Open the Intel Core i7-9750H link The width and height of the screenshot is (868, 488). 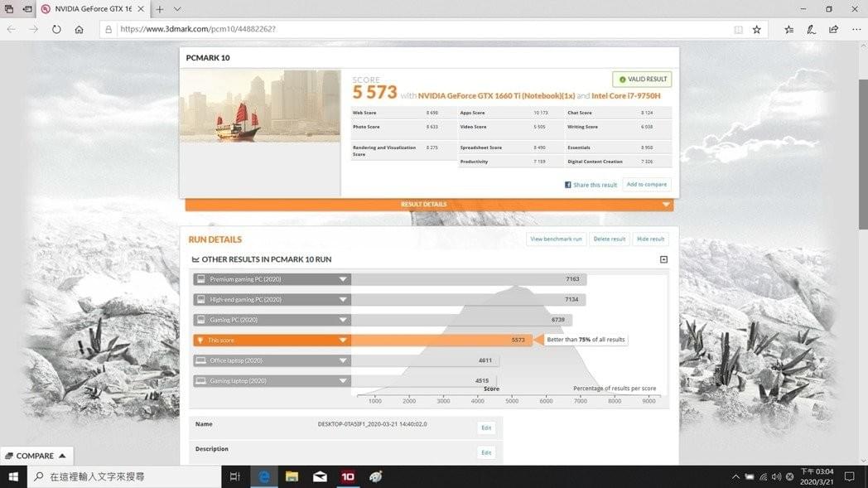[625, 96]
